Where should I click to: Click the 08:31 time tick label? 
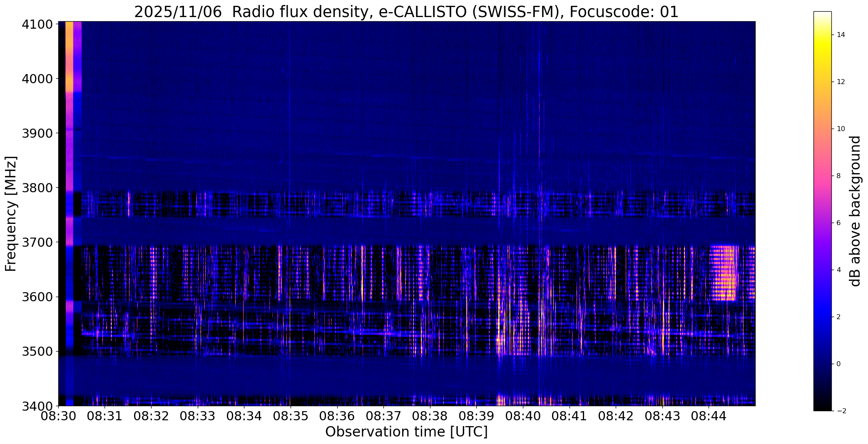(x=105, y=416)
